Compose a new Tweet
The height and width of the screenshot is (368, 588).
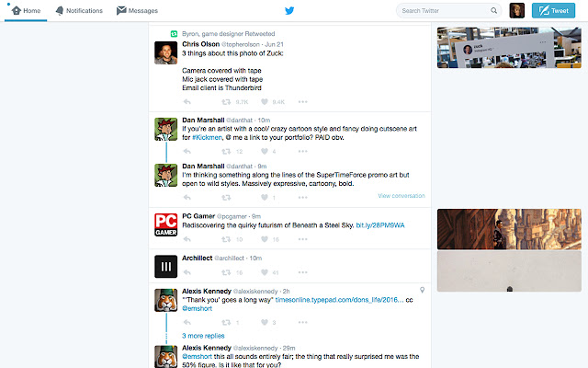(553, 10)
